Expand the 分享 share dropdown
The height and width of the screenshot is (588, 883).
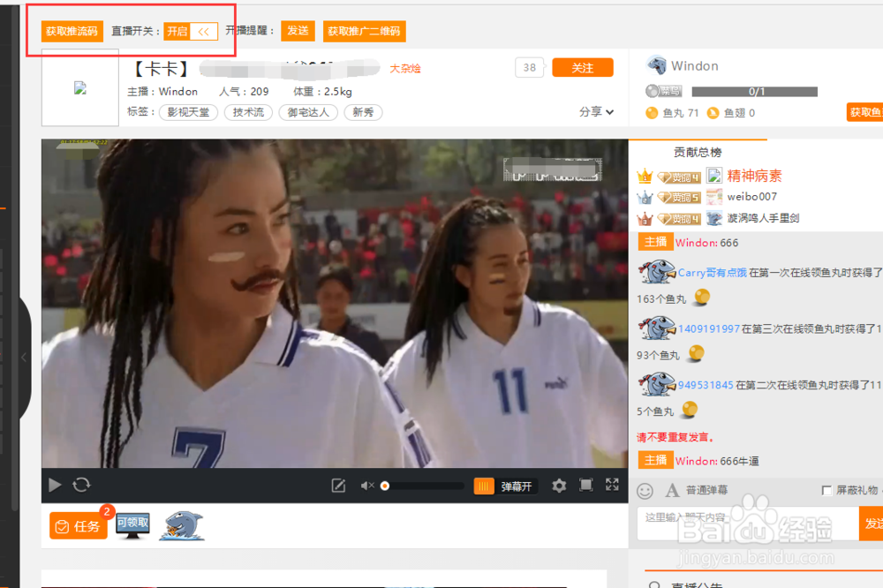coord(596,111)
